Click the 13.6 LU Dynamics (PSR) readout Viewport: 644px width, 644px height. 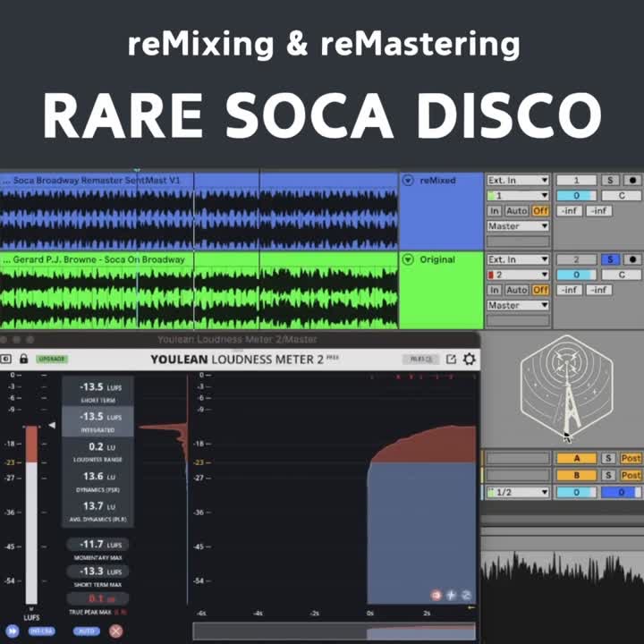[97, 481]
